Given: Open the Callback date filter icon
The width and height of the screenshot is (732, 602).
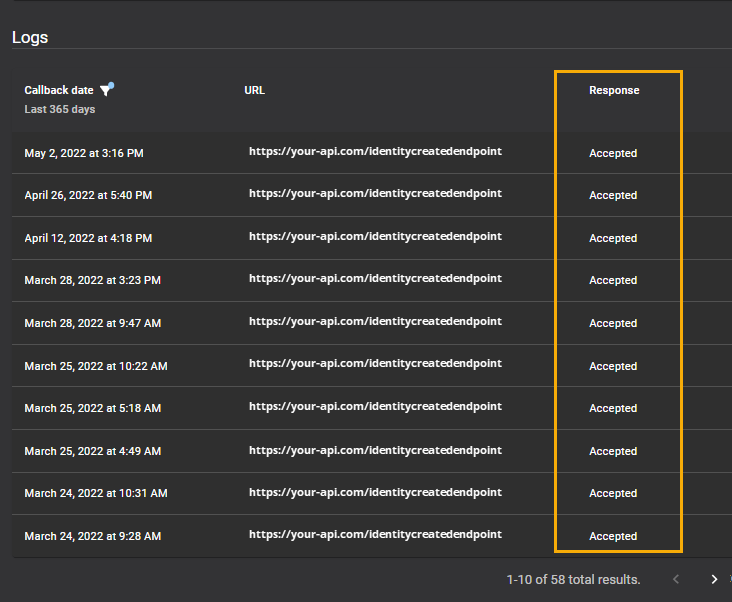Looking at the screenshot, I should tap(107, 89).
